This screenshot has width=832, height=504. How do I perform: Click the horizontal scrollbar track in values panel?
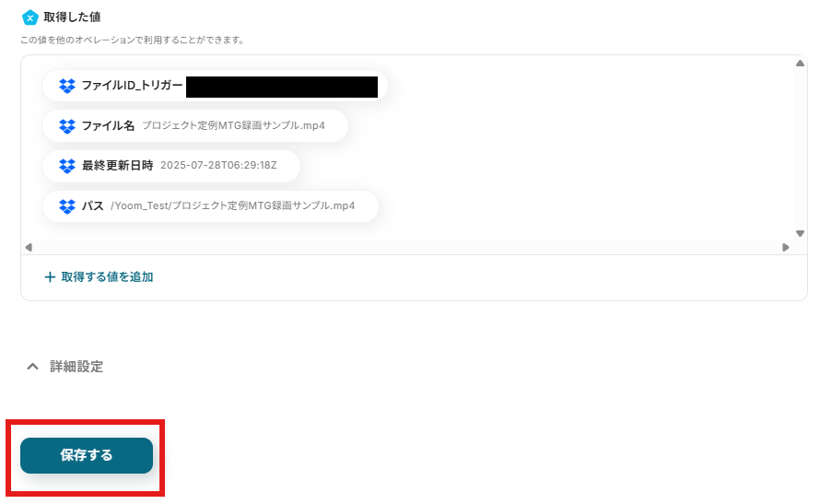[x=407, y=247]
